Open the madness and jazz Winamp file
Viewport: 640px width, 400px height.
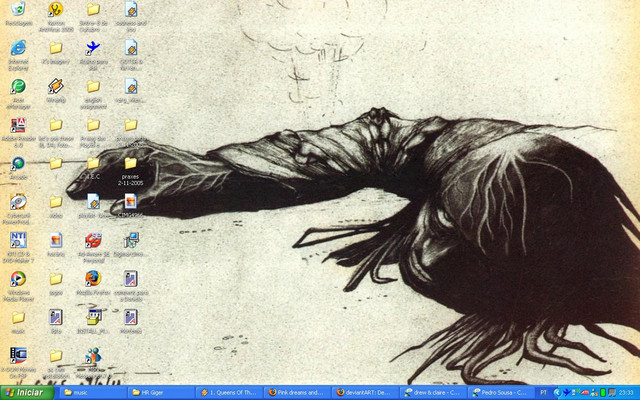tap(131, 10)
